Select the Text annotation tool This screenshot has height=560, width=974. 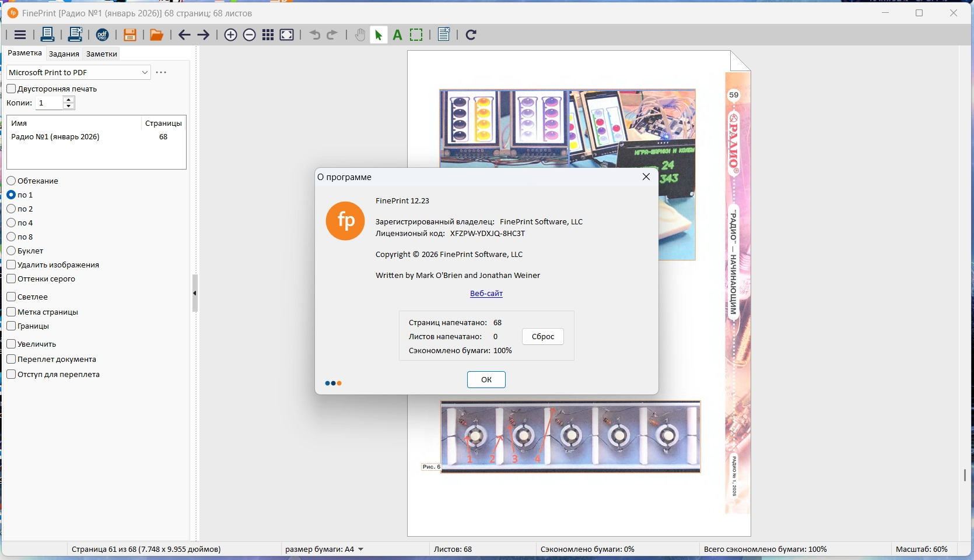pos(398,35)
